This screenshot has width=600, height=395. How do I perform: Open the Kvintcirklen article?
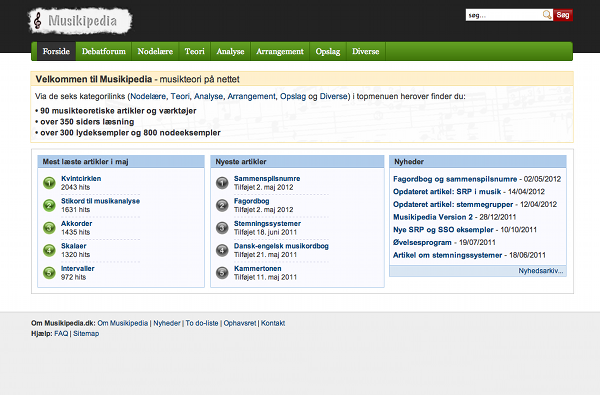81,178
